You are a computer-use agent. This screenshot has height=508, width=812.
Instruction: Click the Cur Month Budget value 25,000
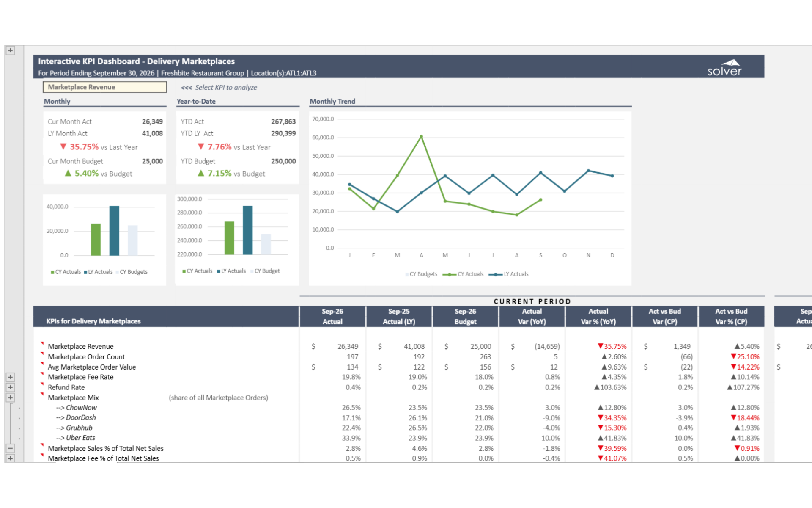152,161
